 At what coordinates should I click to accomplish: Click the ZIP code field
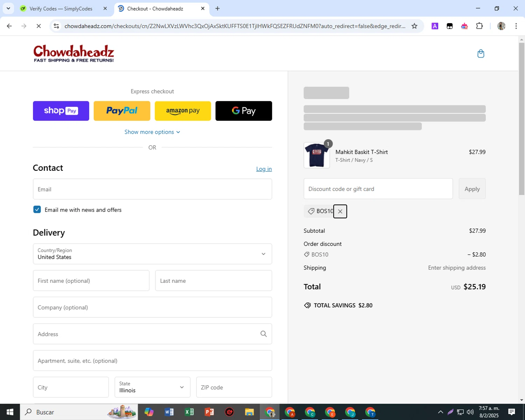click(234, 387)
